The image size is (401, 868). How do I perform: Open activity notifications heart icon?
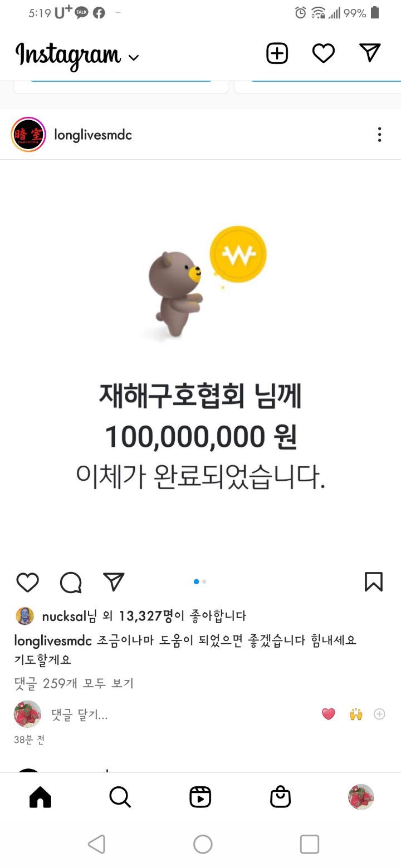[x=323, y=53]
